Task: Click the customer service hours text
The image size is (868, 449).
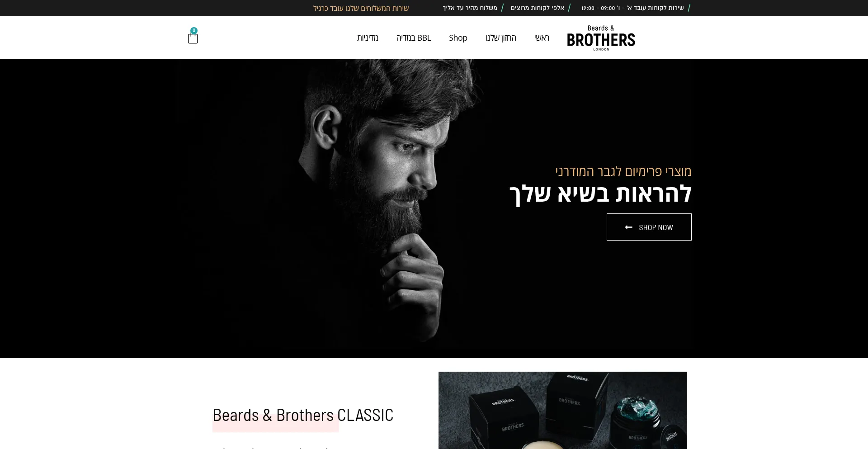Action: coord(632,8)
